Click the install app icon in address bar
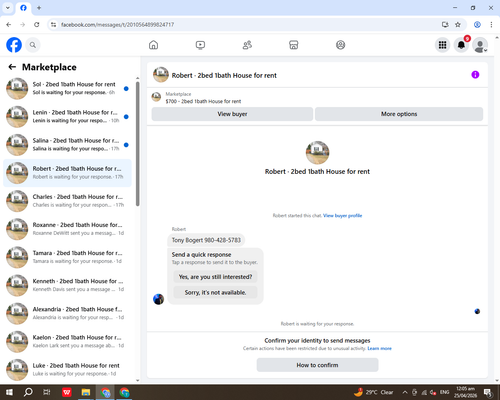The height and width of the screenshot is (400, 500). click(445, 25)
